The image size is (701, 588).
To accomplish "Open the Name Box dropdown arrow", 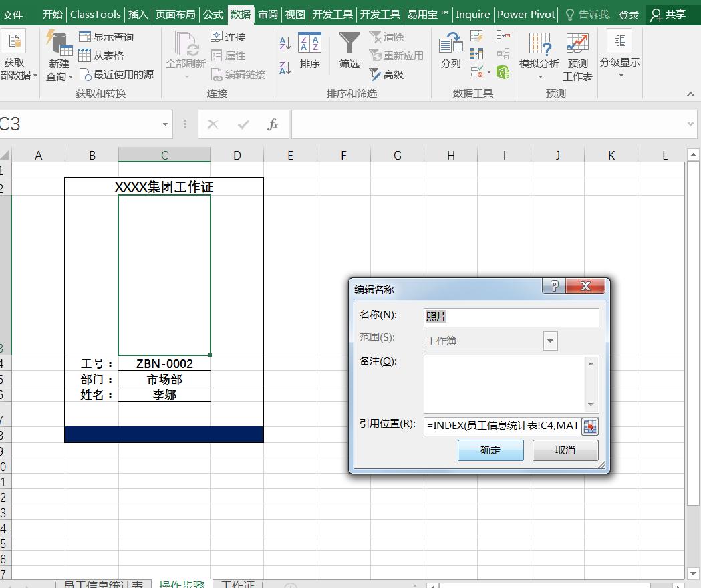I will pyautogui.click(x=164, y=125).
